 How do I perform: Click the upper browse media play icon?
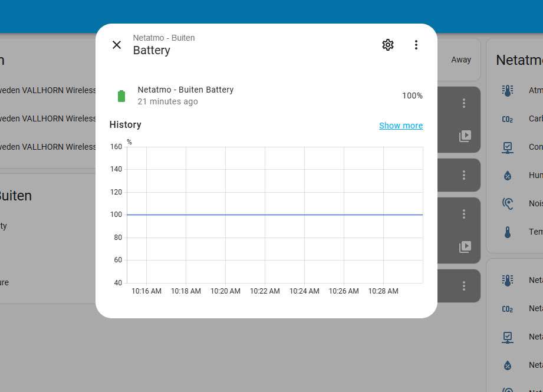[x=465, y=136]
